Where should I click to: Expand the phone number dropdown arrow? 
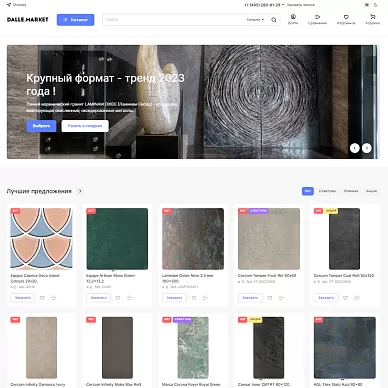point(283,5)
